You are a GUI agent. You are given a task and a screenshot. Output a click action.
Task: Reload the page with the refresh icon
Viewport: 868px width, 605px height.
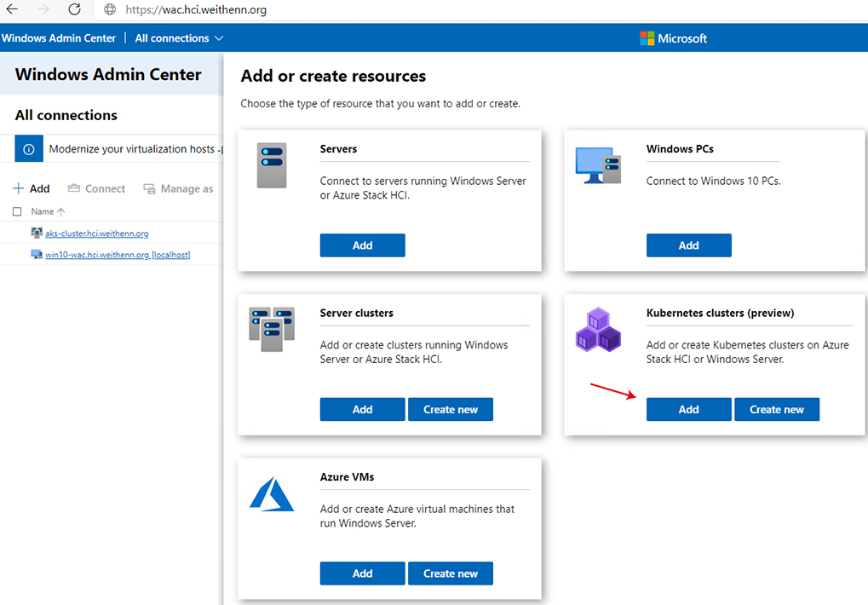click(74, 9)
